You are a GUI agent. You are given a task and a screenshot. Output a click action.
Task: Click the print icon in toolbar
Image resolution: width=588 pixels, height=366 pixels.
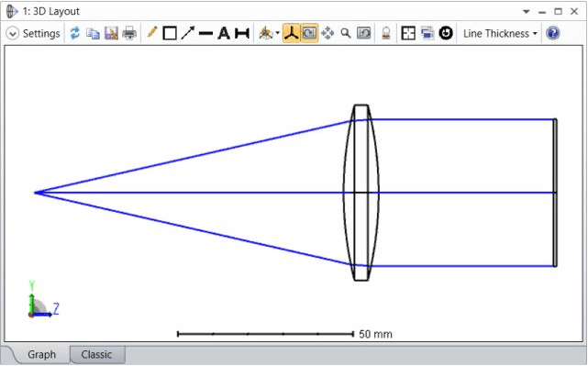pos(129,33)
